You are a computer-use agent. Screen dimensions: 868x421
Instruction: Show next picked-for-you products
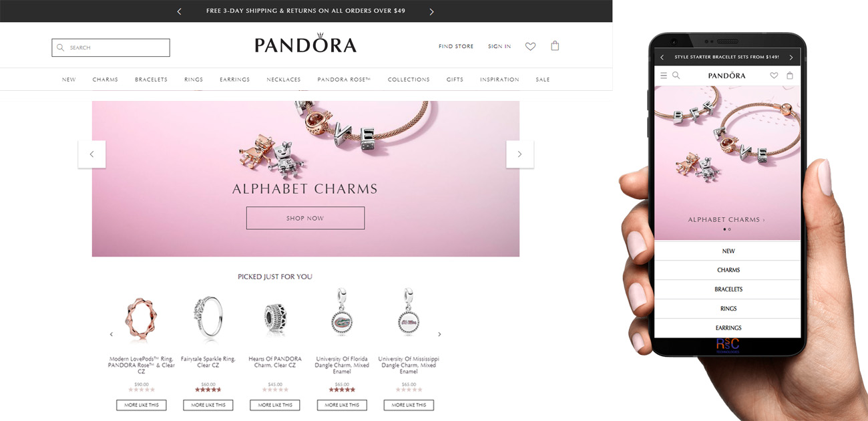439,334
